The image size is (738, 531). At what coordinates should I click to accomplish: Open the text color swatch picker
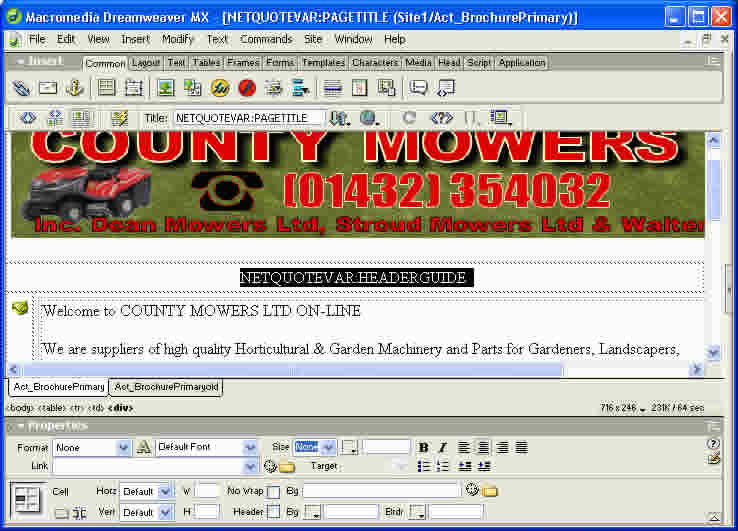point(349,447)
